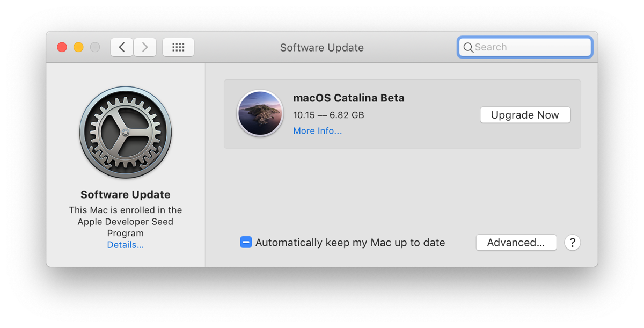The width and height of the screenshot is (644, 328).
Task: Open the Advanced... update options
Action: [x=516, y=243]
